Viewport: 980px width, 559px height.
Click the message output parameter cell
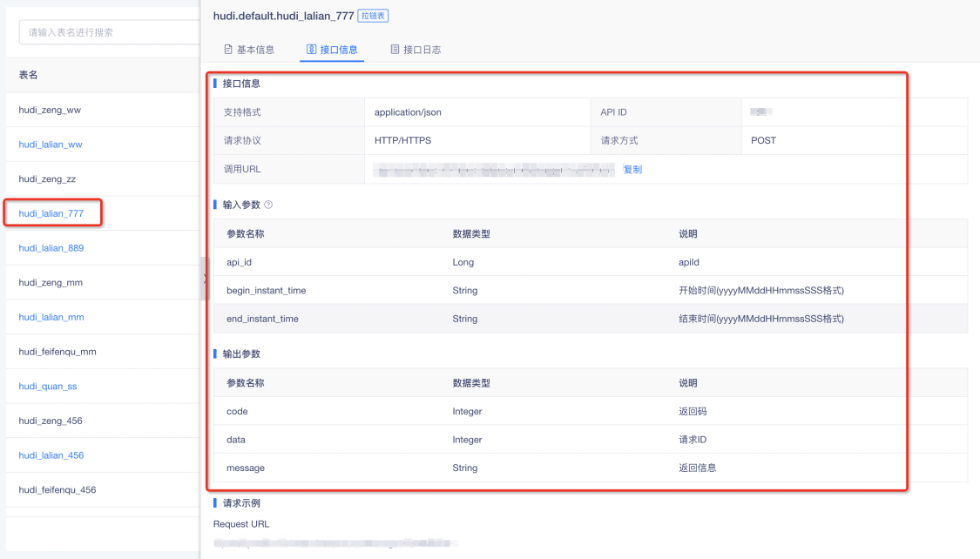pos(246,468)
